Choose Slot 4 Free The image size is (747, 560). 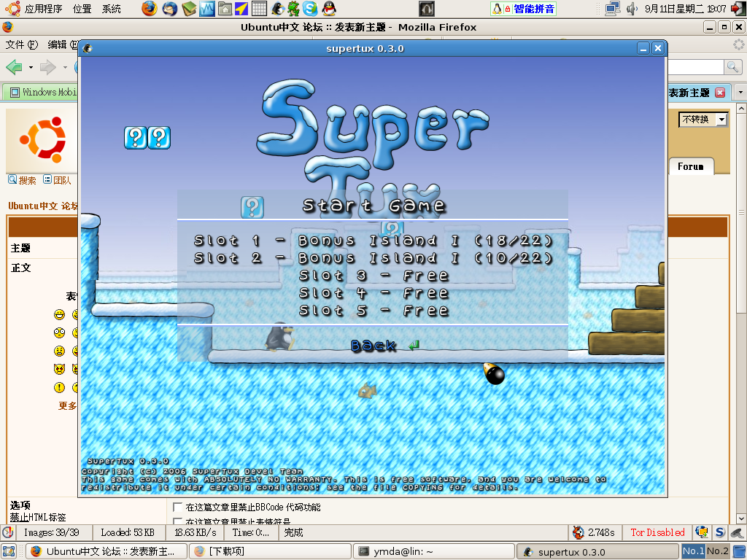click(373, 293)
